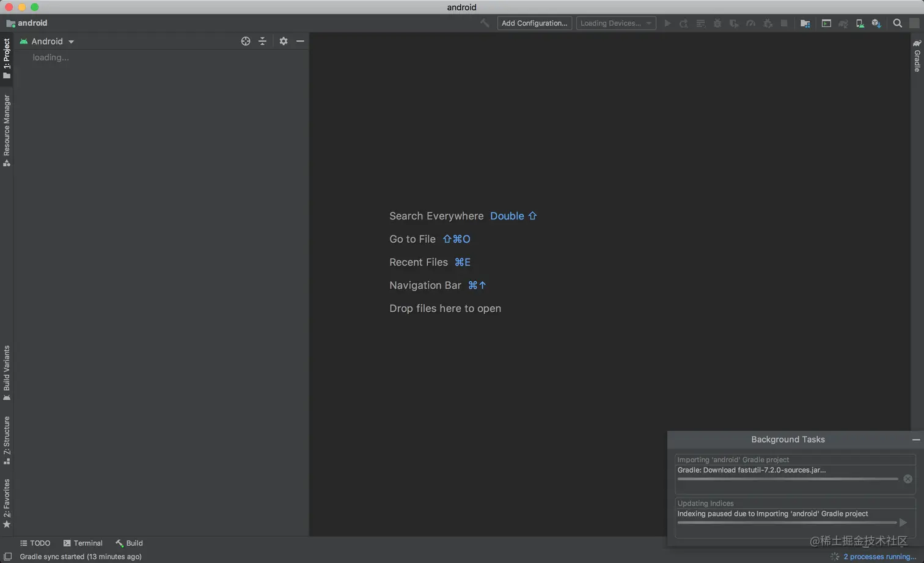Click the Stop square icon in toolbar
This screenshot has width=924, height=563.
tap(784, 23)
